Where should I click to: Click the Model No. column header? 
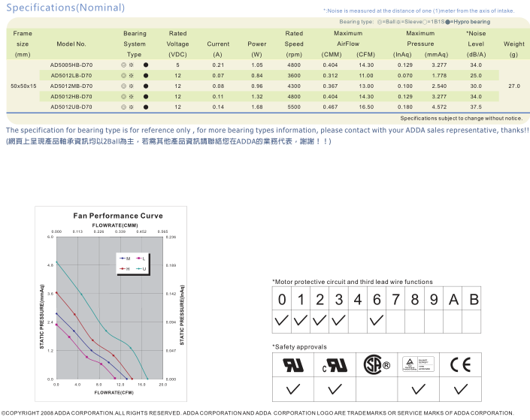71,44
